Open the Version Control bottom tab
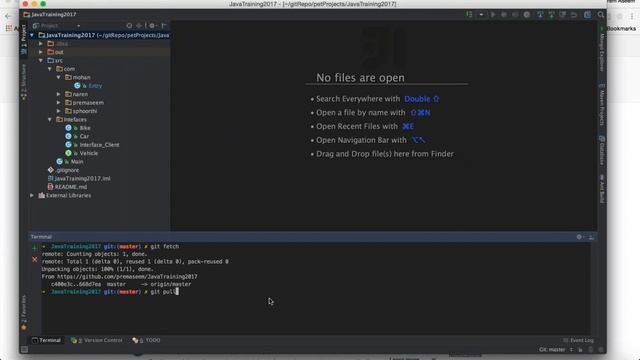The height and width of the screenshot is (360, 640). tap(97, 340)
